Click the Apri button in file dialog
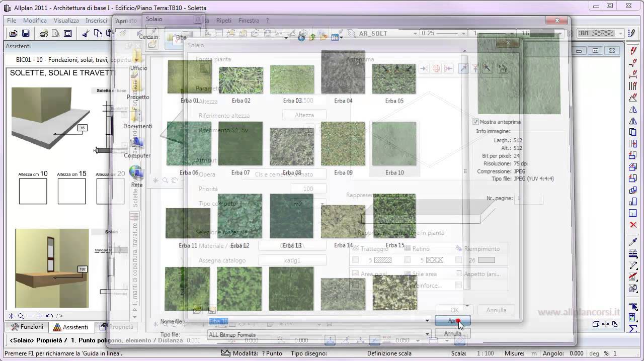Screen dimensions: 644x361 (x=453, y=321)
